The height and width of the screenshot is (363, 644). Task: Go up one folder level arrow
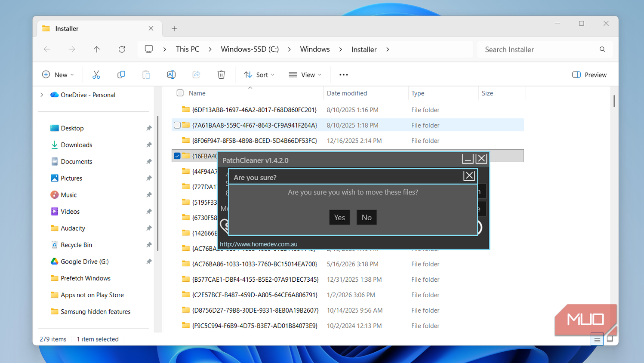pyautogui.click(x=97, y=49)
